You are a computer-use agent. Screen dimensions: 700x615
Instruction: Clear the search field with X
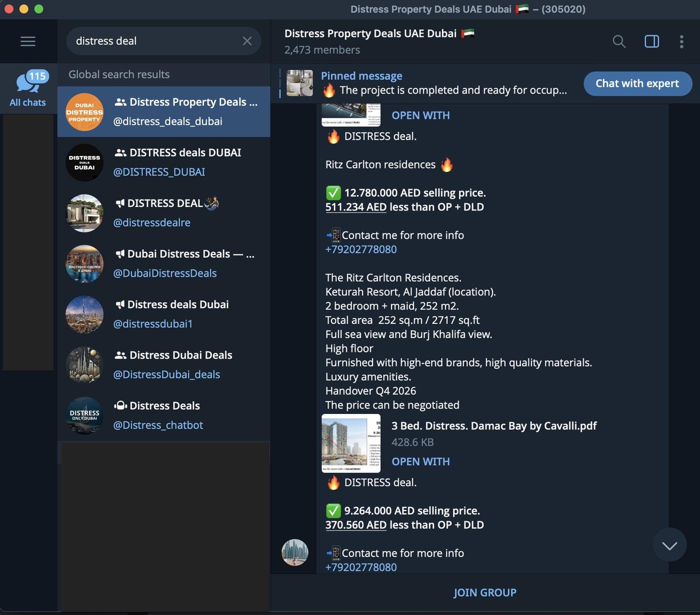pos(247,41)
